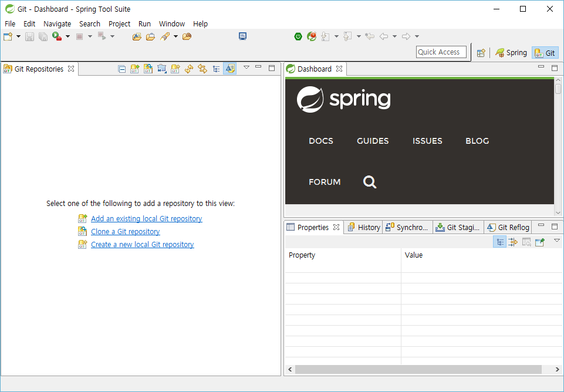Click into the Quick Access field

point(441,52)
